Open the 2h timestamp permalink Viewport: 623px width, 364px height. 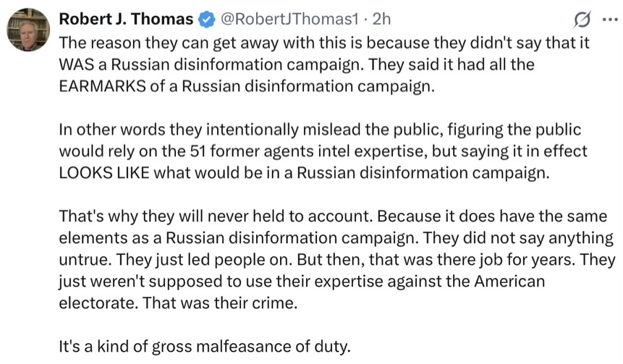[x=381, y=19]
